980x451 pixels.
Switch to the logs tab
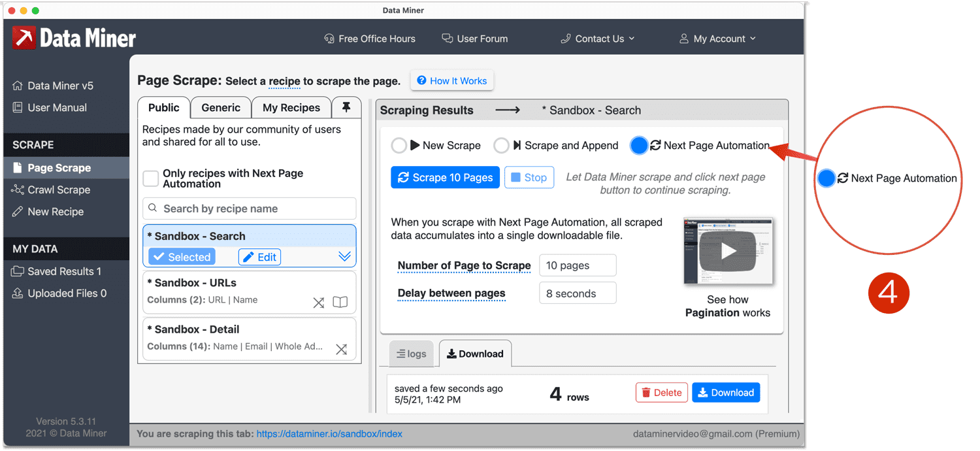click(x=412, y=353)
